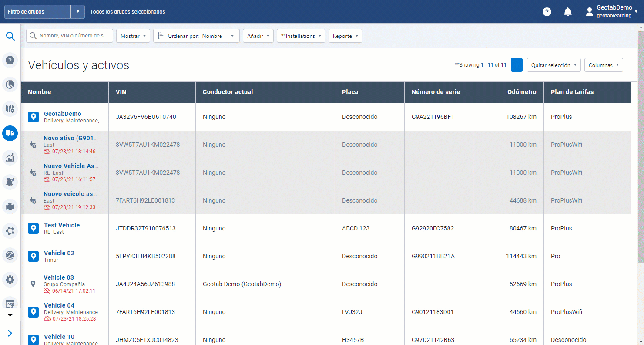
Task: Open the dashboard pie chart sidebar icon
Action: click(x=10, y=84)
